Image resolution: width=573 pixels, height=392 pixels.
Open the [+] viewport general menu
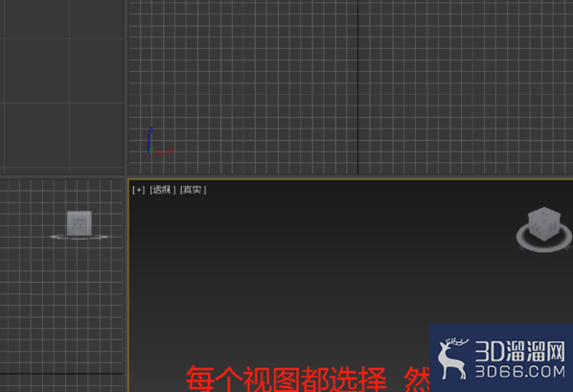pyautogui.click(x=139, y=190)
